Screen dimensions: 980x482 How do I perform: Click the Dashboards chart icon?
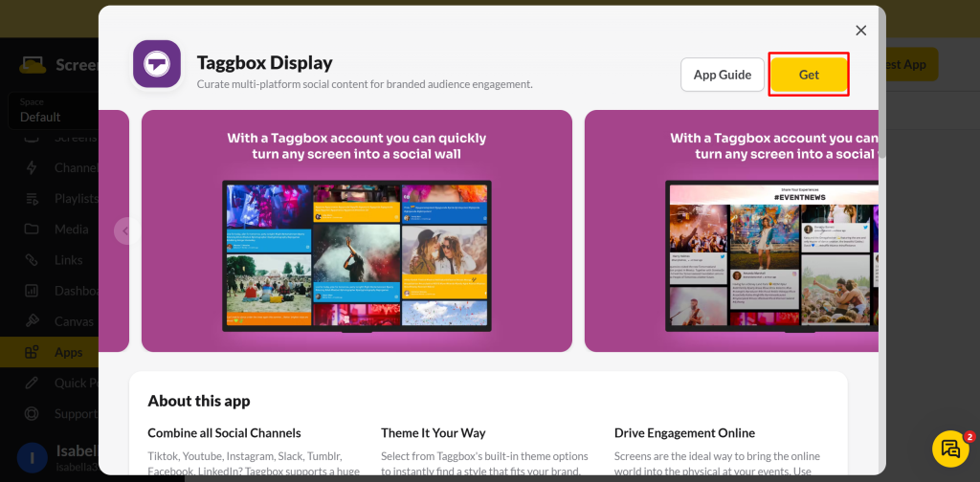[x=32, y=291]
